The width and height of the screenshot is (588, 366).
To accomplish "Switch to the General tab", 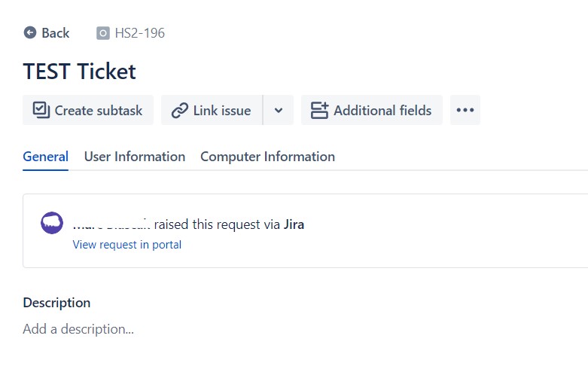I will click(45, 157).
